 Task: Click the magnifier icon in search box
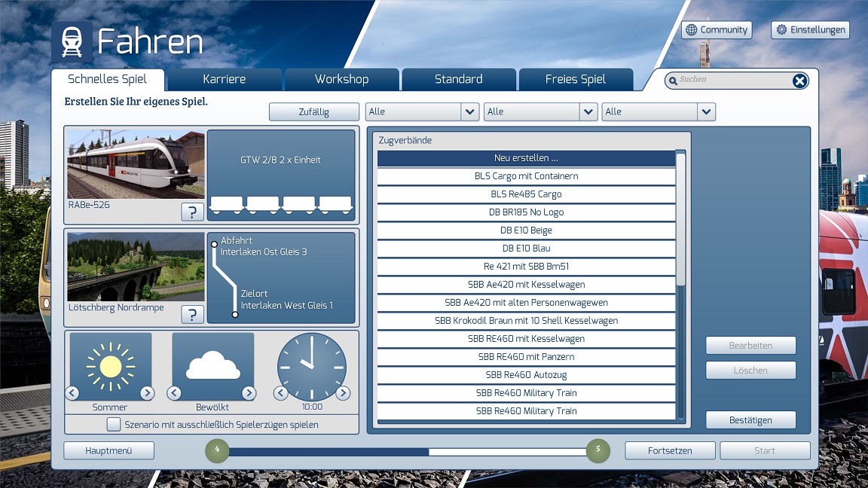[673, 81]
